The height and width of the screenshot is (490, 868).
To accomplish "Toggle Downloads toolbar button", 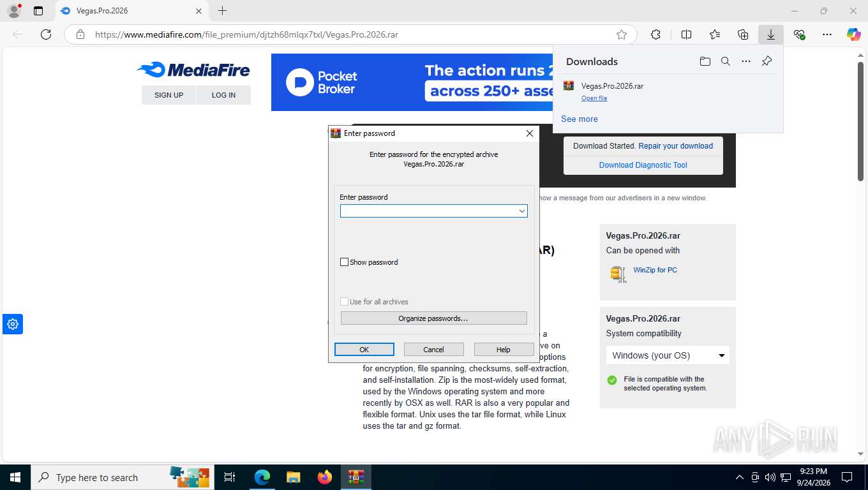I will pos(771,34).
